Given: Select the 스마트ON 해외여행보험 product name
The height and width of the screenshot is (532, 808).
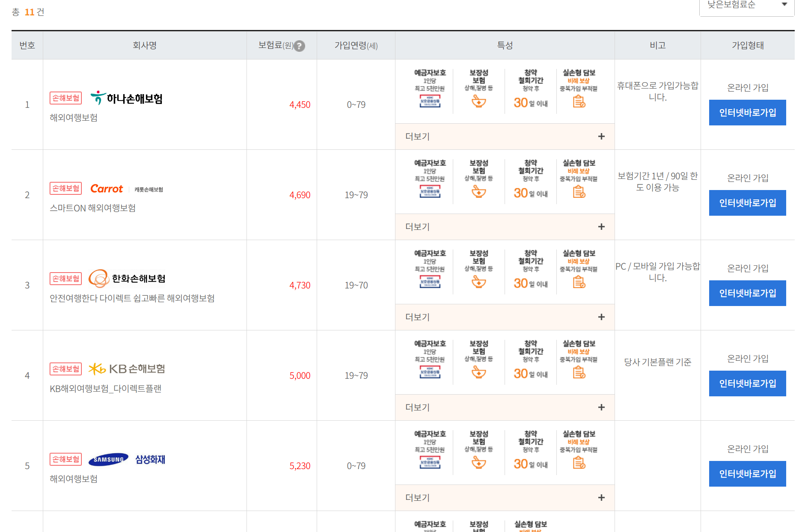Looking at the screenshot, I should click(x=93, y=208).
